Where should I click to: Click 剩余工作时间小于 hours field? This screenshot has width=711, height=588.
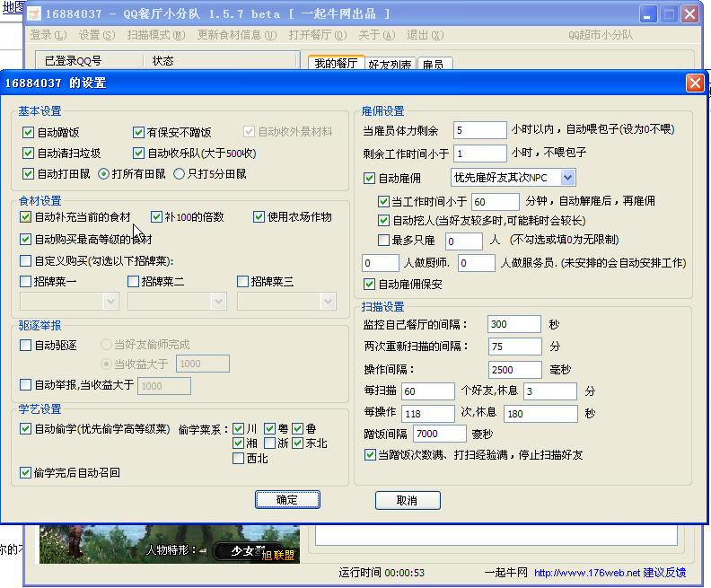click(479, 154)
